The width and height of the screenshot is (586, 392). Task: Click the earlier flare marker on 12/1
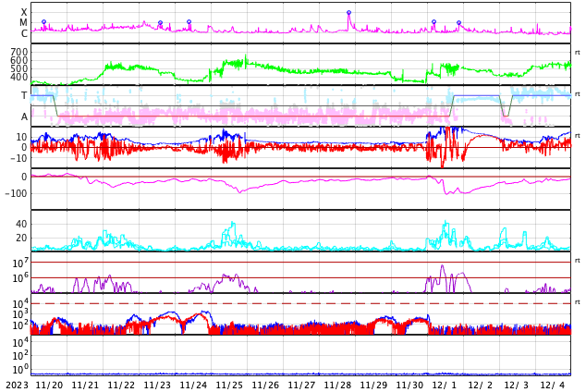[433, 22]
